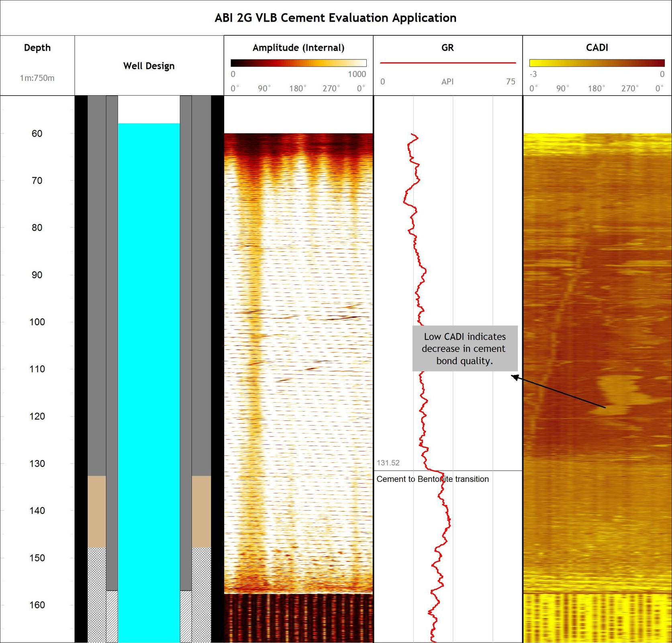This screenshot has width=672, height=643.
Task: Click the Well Design track title
Action: click(x=149, y=66)
